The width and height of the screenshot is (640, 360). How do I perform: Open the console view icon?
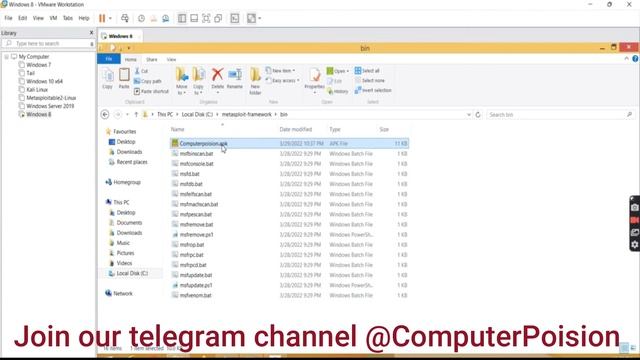coord(235,18)
